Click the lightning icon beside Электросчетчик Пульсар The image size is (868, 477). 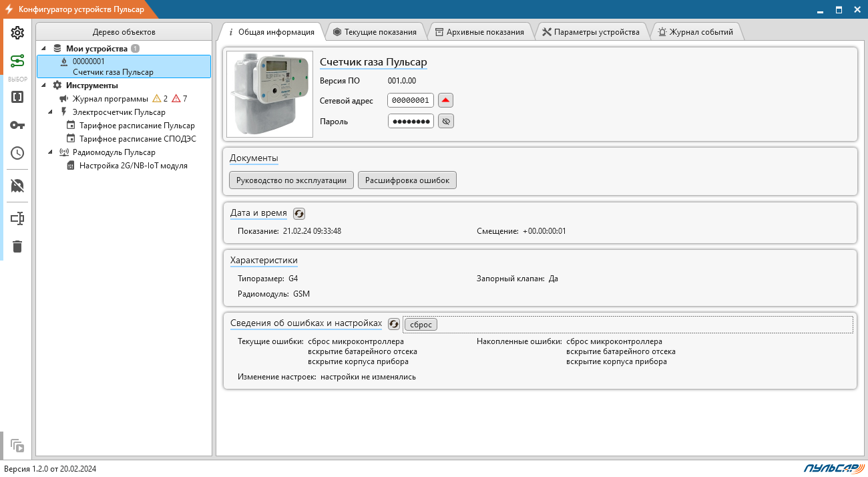tap(64, 112)
